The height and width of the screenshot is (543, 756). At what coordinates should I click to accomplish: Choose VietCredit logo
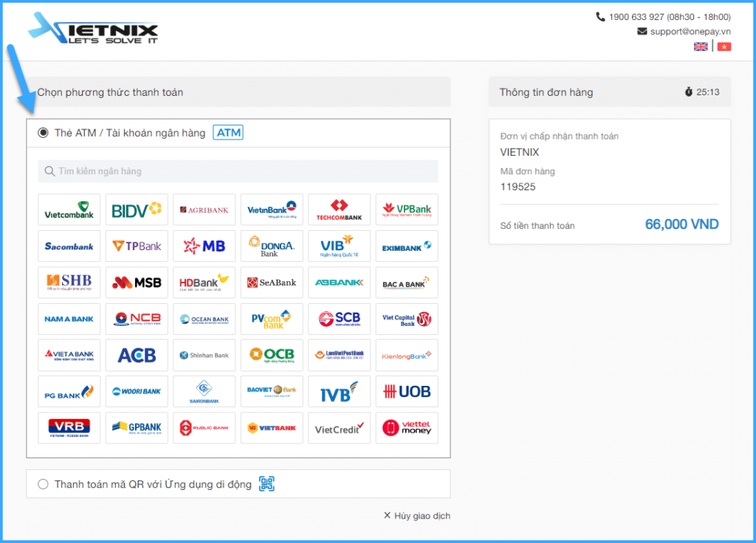coord(339,428)
